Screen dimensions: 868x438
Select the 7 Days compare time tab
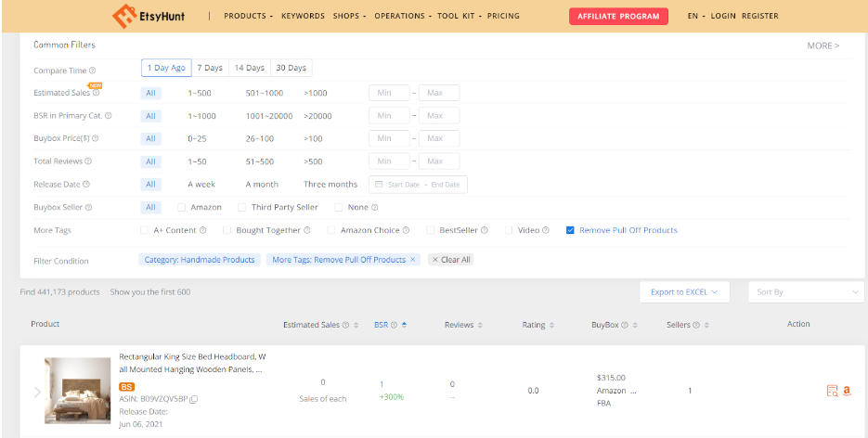(210, 68)
